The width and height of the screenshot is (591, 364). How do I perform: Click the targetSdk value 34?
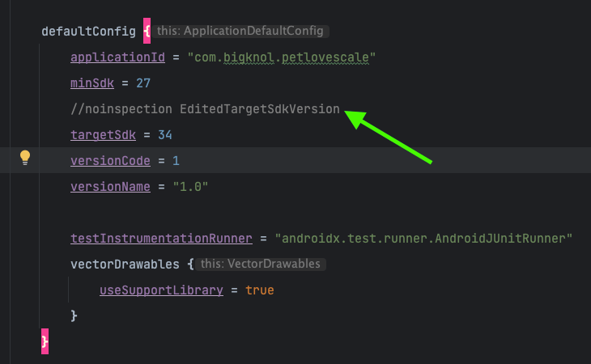pyautogui.click(x=165, y=135)
